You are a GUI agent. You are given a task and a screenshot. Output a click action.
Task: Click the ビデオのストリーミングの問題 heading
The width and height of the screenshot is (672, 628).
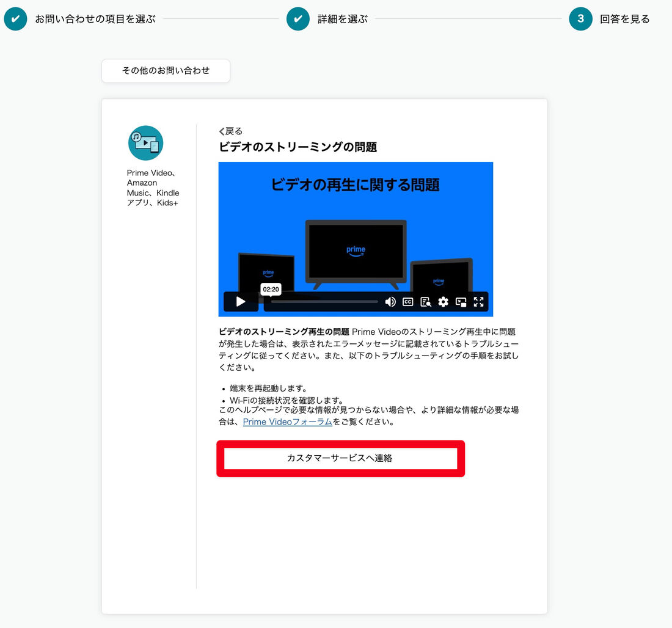298,147
